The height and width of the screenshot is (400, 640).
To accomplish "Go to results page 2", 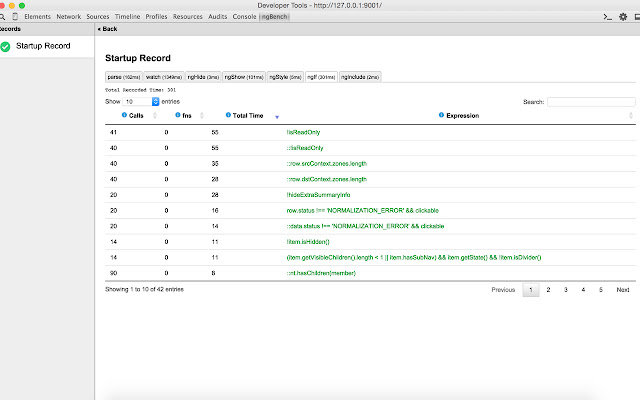I will (x=548, y=290).
